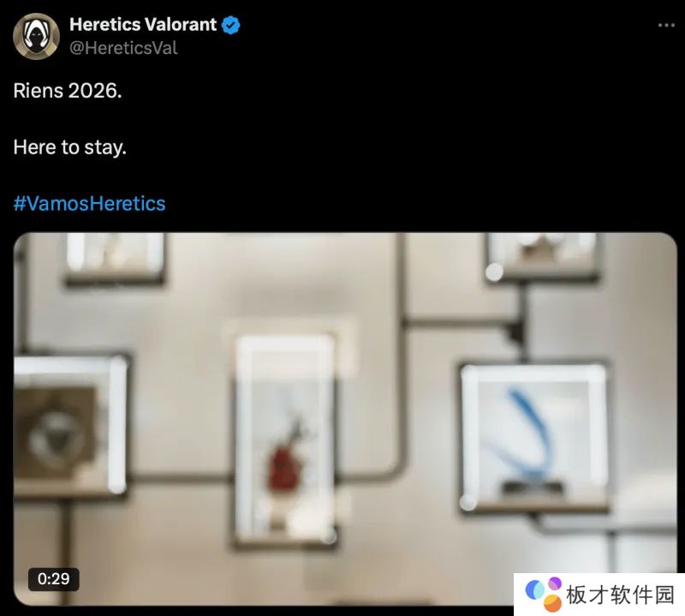Click the white light dot on top-right frame
The image size is (685, 616).
point(495,272)
